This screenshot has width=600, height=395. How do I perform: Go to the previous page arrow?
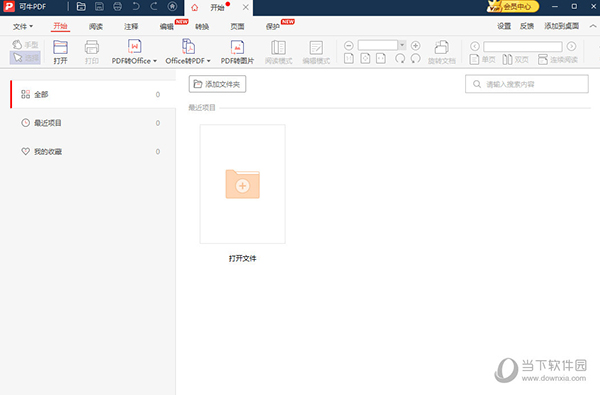click(475, 46)
